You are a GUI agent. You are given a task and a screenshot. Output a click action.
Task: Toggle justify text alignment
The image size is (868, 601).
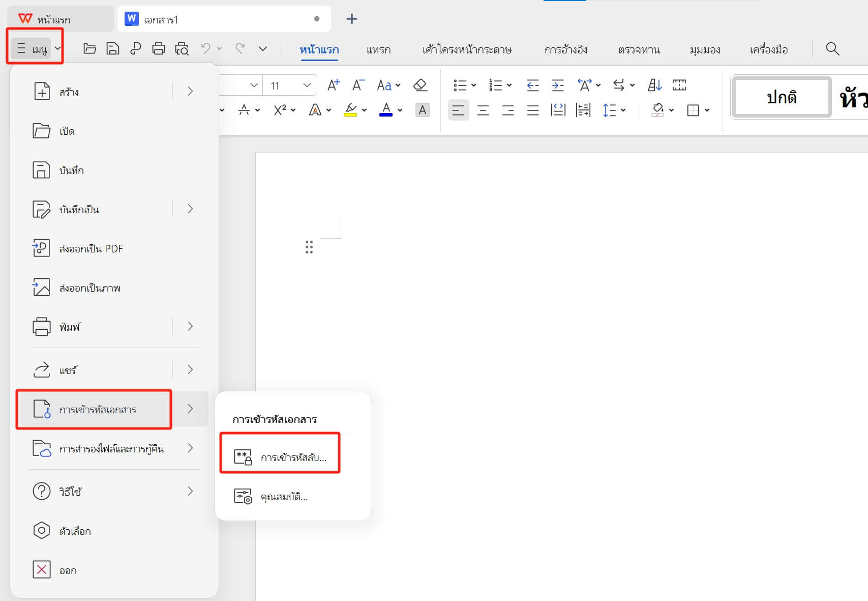pyautogui.click(x=532, y=110)
